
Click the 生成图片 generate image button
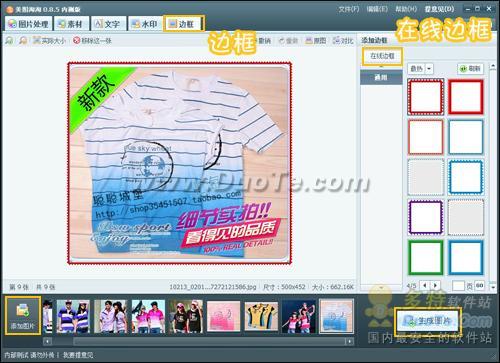[428, 321]
